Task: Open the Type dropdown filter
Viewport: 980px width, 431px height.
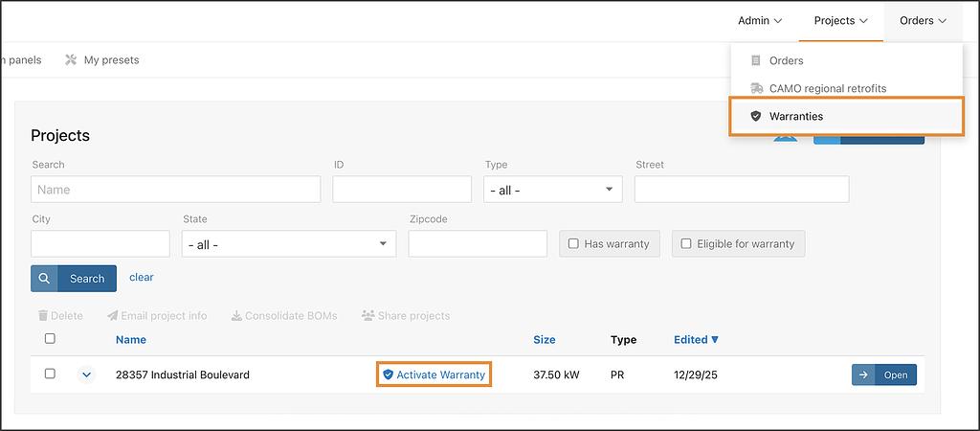Action: pyautogui.click(x=552, y=190)
